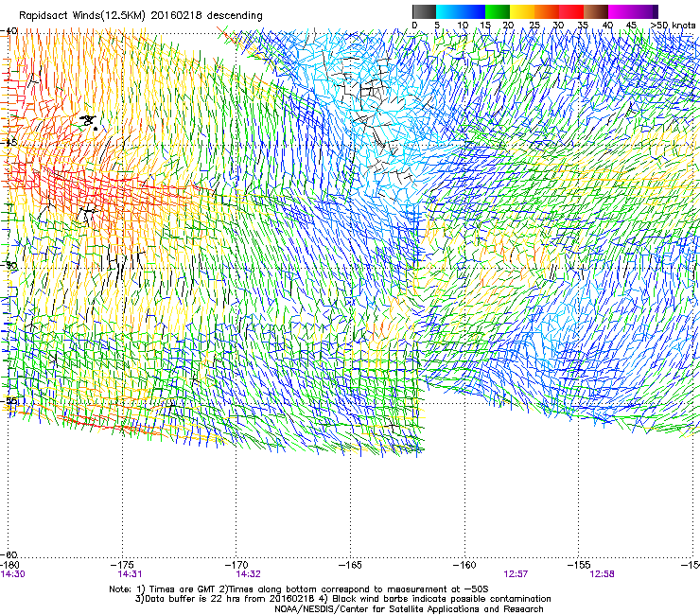Click the '0' label under the color bar
This screenshot has height=615, width=700.
click(x=414, y=26)
